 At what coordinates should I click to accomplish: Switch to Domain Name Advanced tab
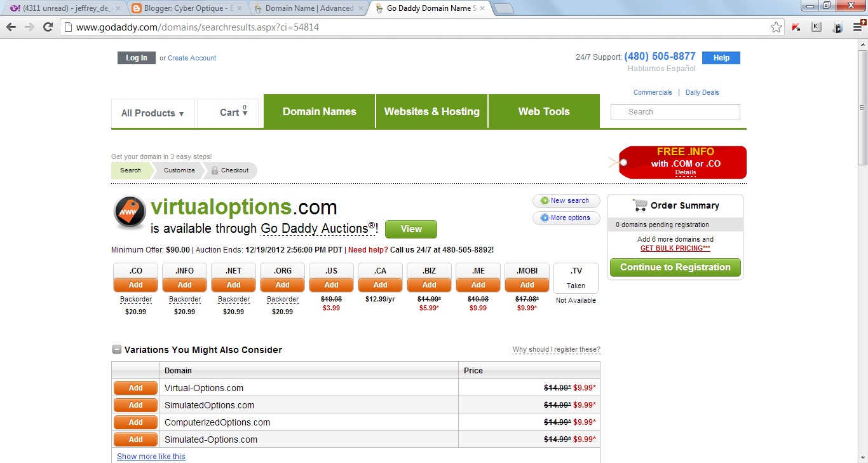[x=308, y=8]
